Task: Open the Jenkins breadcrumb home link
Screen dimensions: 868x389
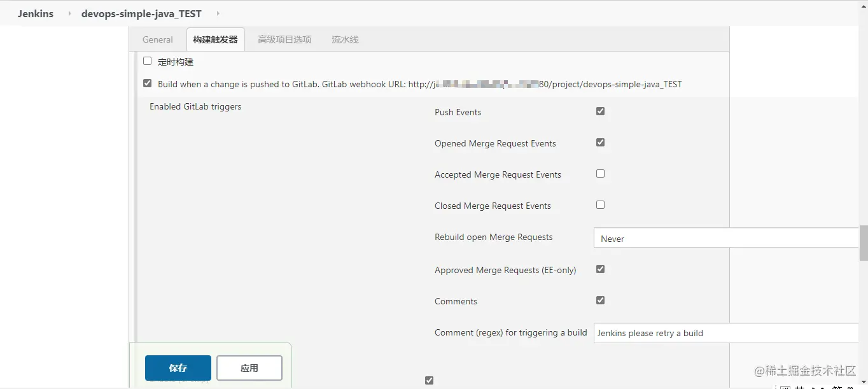Action: 36,13
